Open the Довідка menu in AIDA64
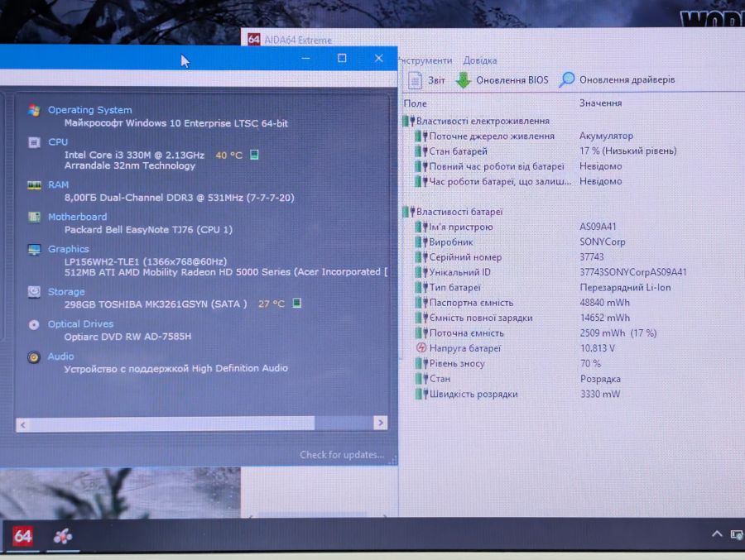745x560 pixels. pyautogui.click(x=480, y=60)
